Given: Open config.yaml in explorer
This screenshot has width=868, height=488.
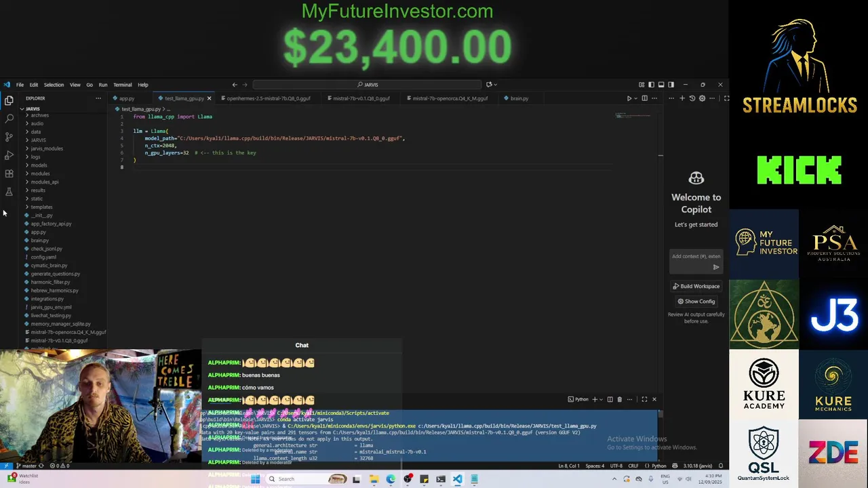Looking at the screenshot, I should [x=43, y=257].
